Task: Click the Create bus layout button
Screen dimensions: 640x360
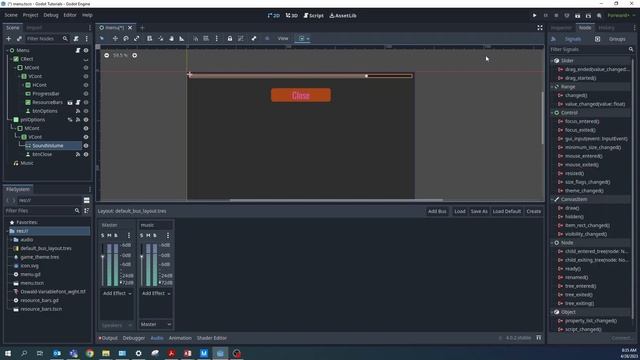Action: pyautogui.click(x=533, y=211)
